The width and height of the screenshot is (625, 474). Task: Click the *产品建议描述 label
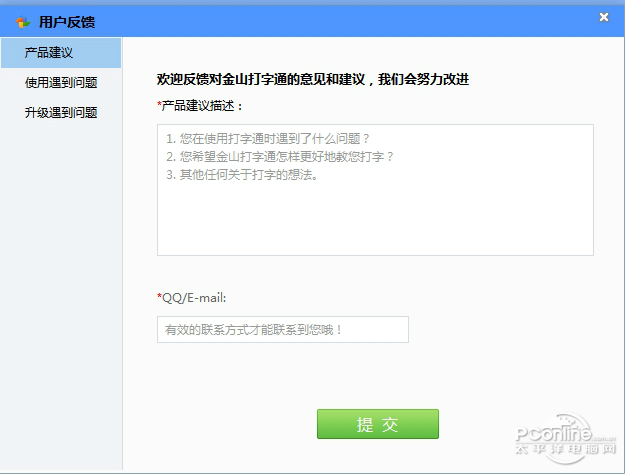point(200,106)
